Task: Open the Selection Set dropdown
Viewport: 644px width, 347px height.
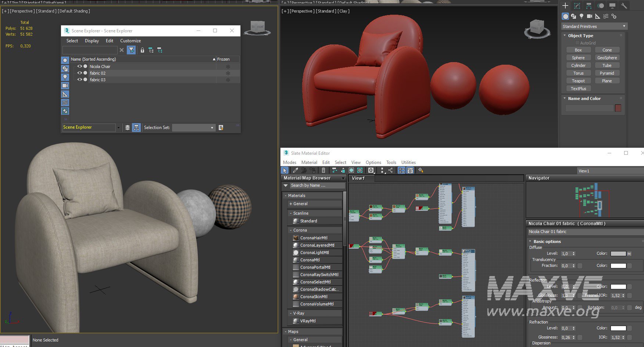Action: 193,128
